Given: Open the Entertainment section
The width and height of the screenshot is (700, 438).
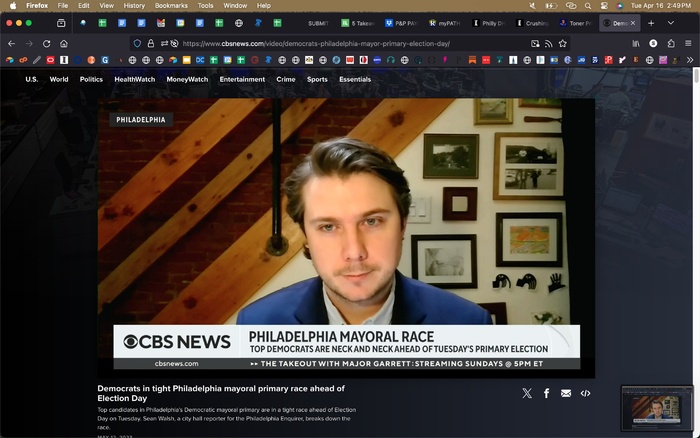Looking at the screenshot, I should [x=242, y=79].
